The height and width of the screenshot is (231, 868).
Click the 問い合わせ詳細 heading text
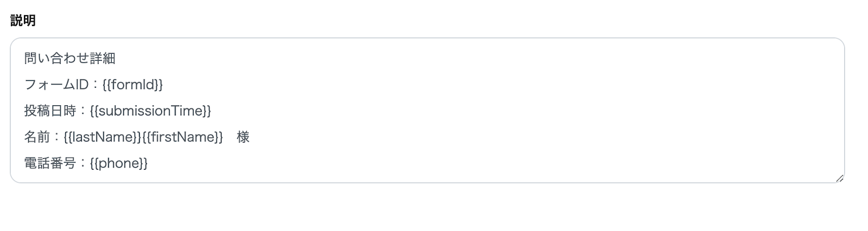69,59
